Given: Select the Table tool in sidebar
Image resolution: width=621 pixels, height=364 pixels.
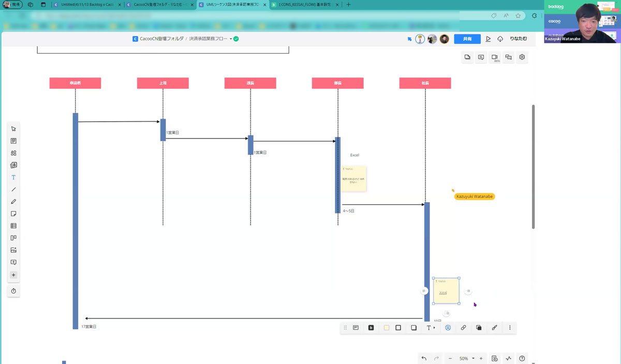Looking at the screenshot, I should (x=13, y=226).
